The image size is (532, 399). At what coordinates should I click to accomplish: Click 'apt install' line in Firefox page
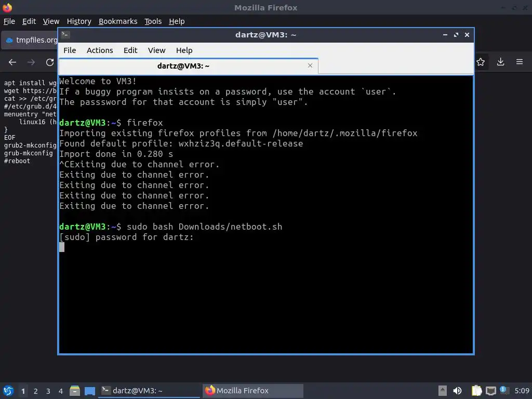[30, 83]
